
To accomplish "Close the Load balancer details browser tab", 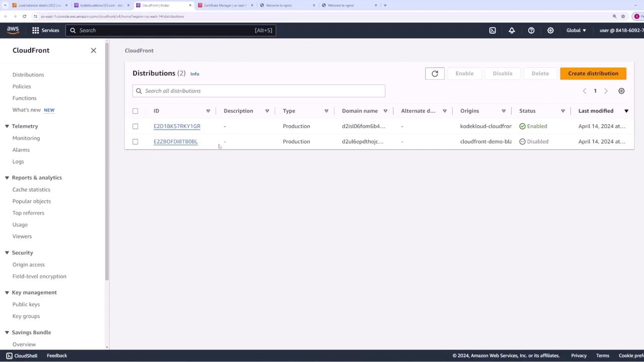I will (x=66, y=5).
